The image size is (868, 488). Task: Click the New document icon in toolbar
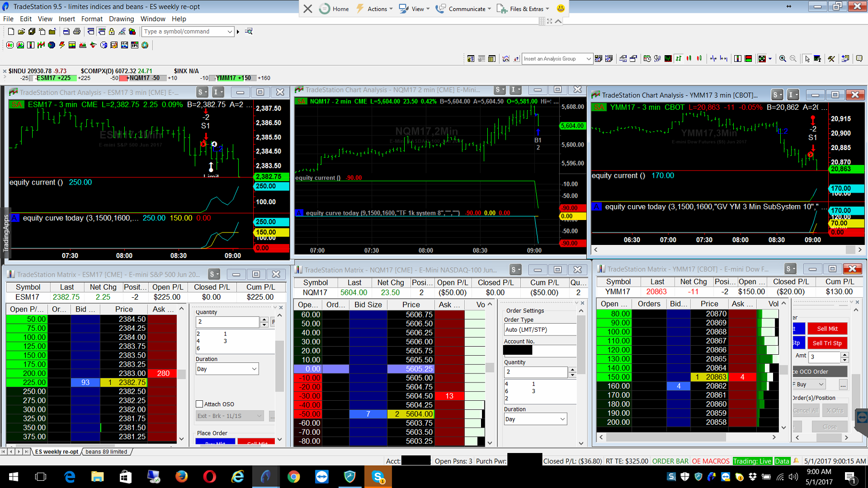11,32
